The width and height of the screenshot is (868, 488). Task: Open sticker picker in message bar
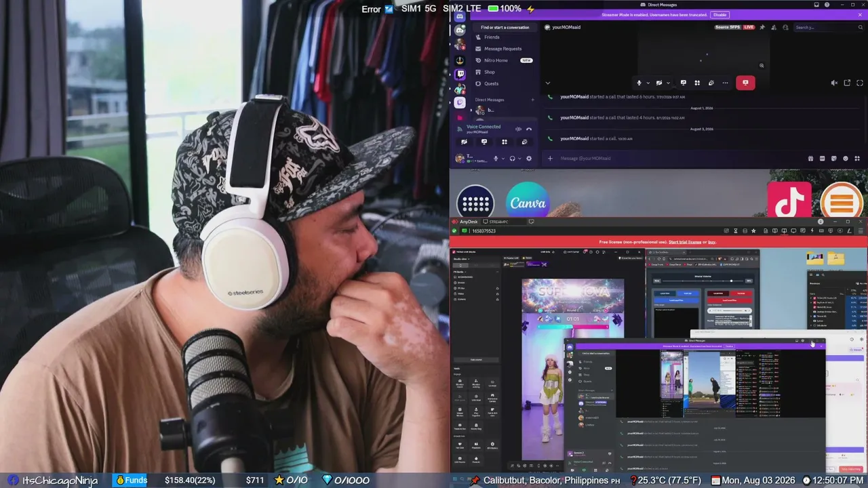(834, 159)
